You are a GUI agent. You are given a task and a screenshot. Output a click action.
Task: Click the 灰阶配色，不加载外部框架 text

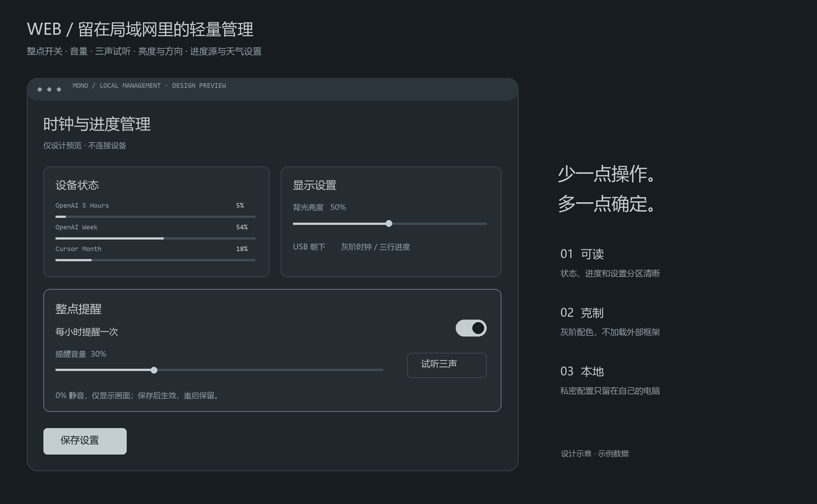click(610, 332)
